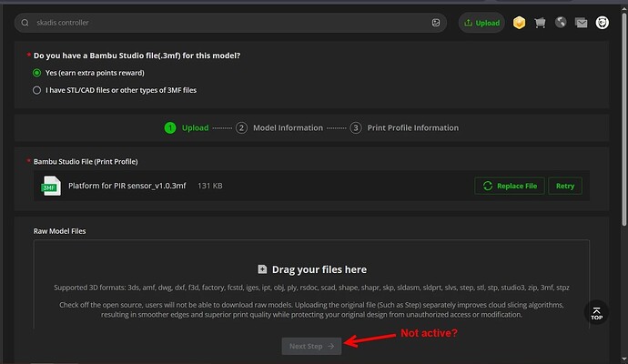Click the 'Bambu Studio File (Print Profile)' label
Image resolution: width=628 pixels, height=364 pixels.
[x=86, y=161]
